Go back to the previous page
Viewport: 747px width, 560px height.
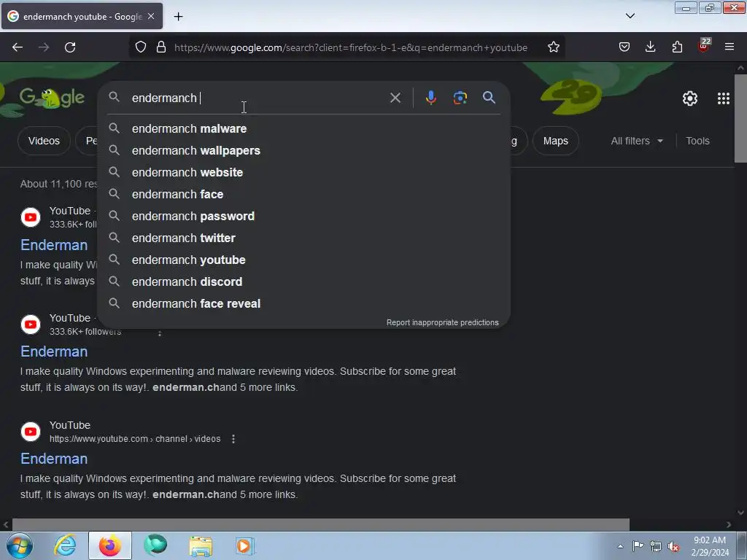pos(18,47)
